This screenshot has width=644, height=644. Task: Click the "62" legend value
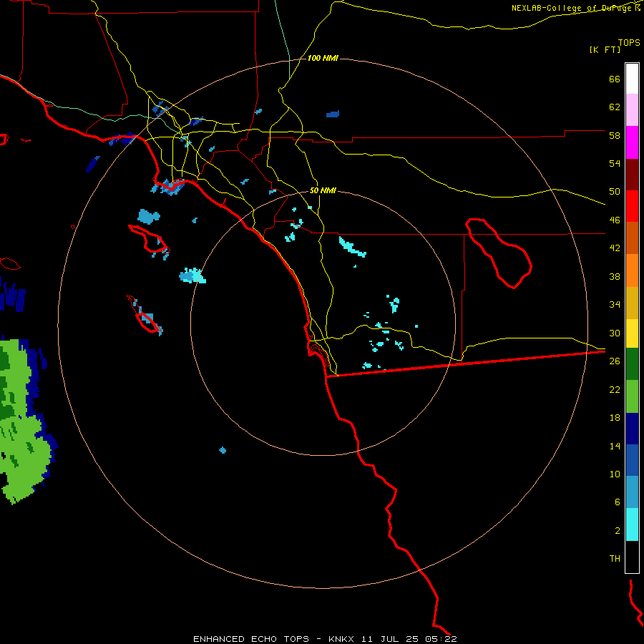coord(615,107)
